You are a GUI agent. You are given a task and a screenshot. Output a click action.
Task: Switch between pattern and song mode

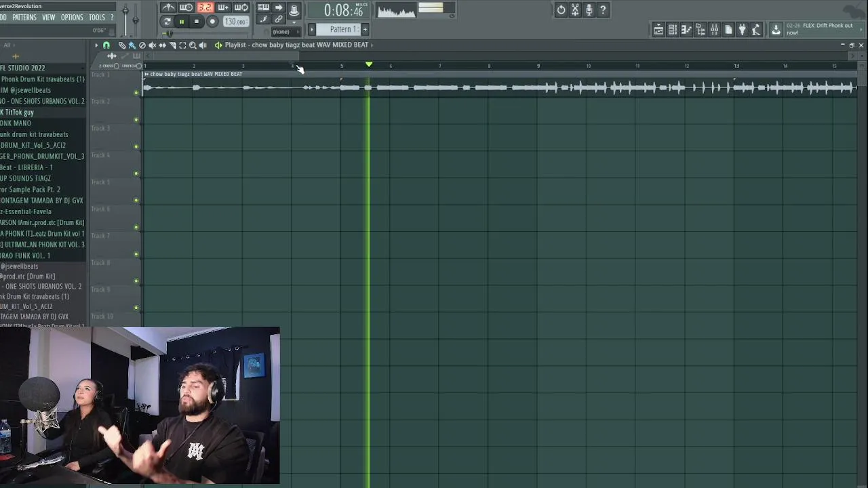tap(167, 22)
